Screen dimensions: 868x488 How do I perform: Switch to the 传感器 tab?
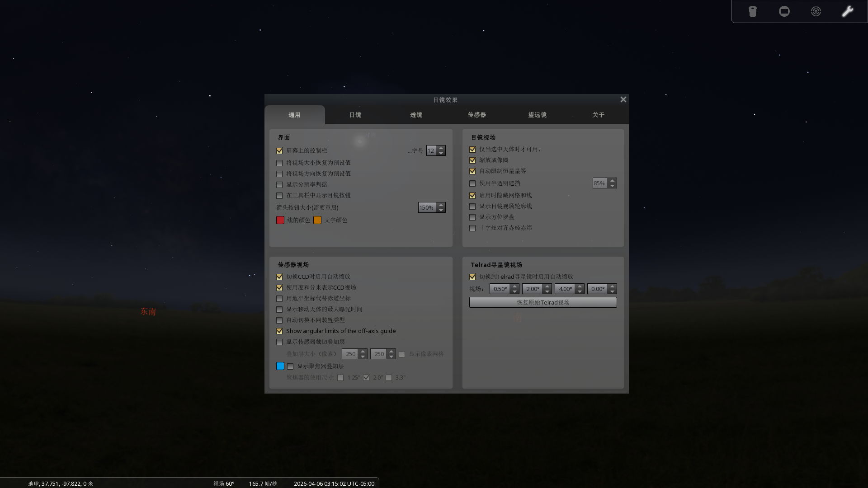477,115
